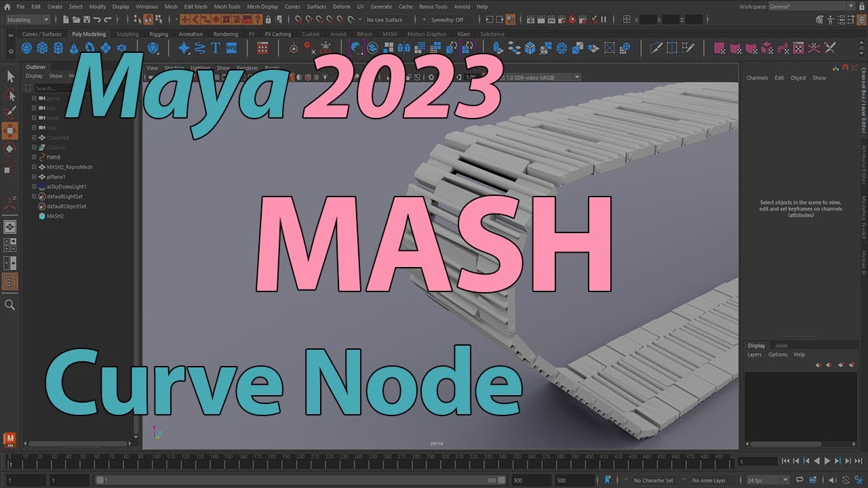The width and height of the screenshot is (868, 488).
Task: Click the SVG import shelf icon
Action: click(231, 48)
